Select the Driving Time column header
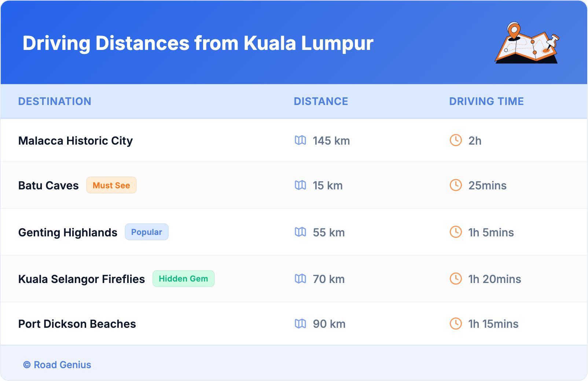The image size is (588, 381). [x=486, y=101]
